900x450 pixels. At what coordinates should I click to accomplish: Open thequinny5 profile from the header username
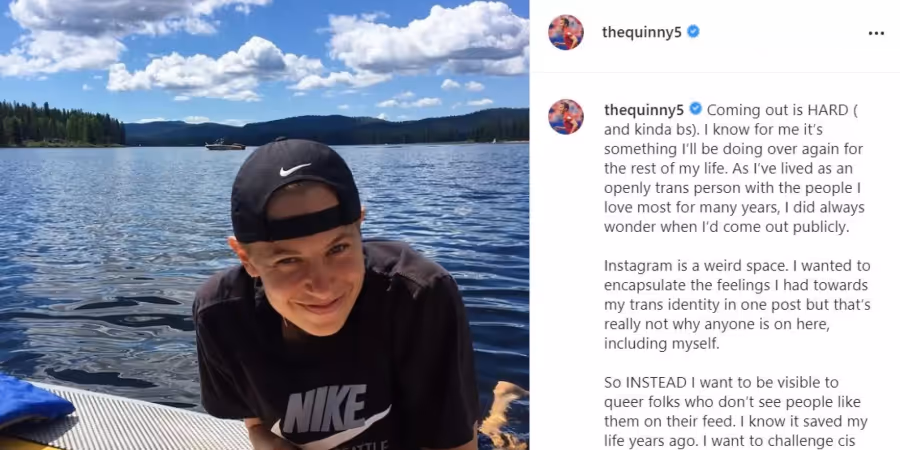(642, 32)
